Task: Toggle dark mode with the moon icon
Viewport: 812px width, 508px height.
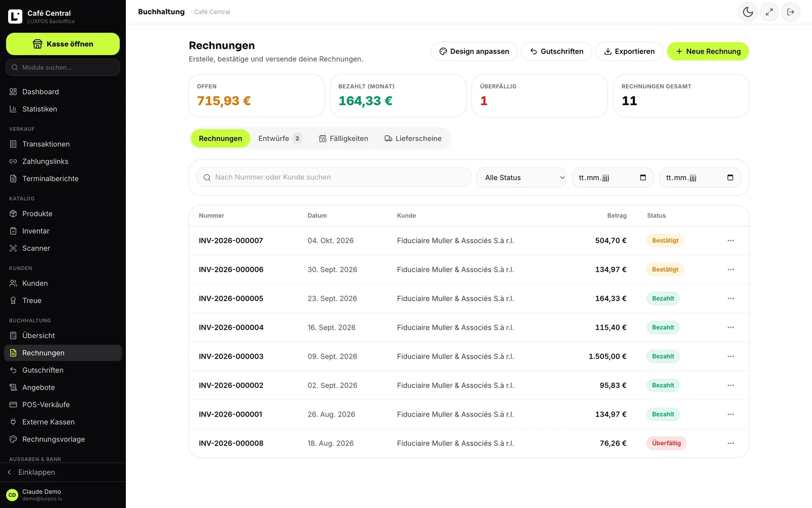Action: [748, 12]
